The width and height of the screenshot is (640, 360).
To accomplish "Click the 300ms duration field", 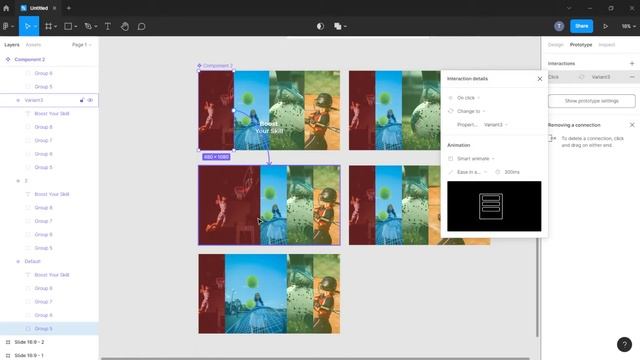I will [512, 172].
